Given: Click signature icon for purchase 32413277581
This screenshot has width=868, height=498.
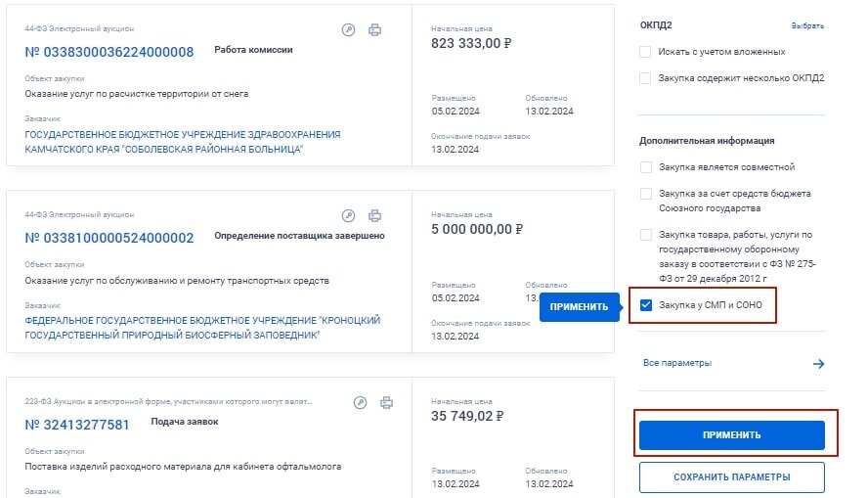Looking at the screenshot, I should (x=360, y=403).
